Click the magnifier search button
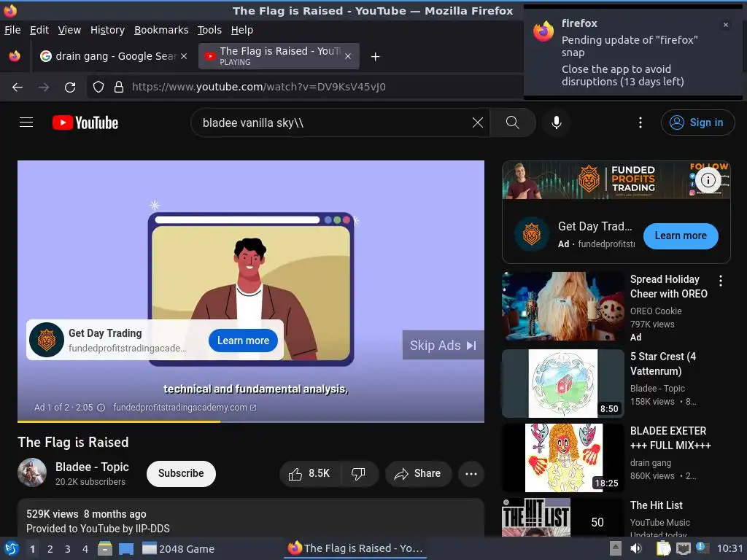Screen dimensions: 747x560 click(513, 122)
